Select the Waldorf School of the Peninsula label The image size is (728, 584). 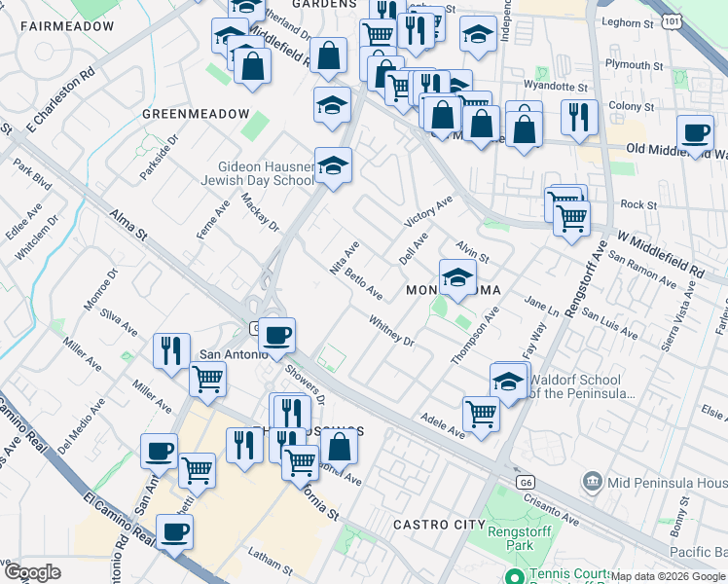581,386
